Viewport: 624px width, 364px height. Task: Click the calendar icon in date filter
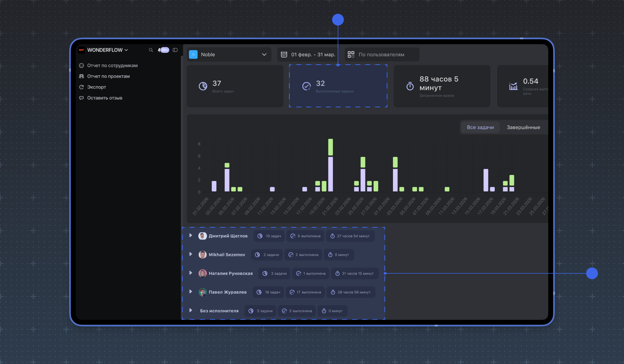284,55
